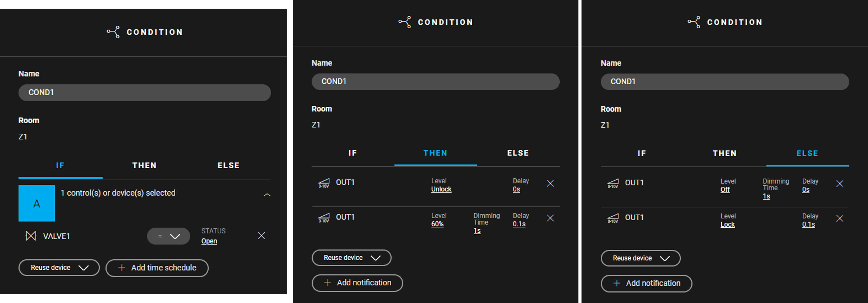
Task: Open the equals operator dropdown for VALVE1
Action: tap(168, 236)
